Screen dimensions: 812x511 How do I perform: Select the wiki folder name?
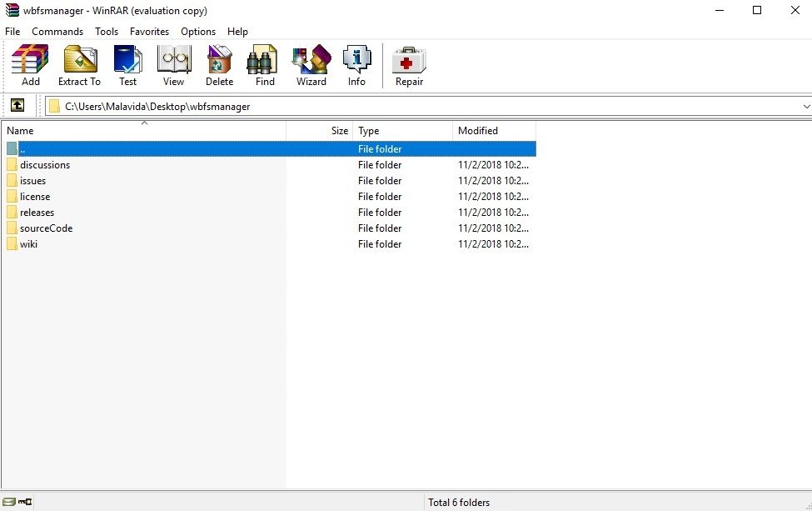pyautogui.click(x=28, y=244)
